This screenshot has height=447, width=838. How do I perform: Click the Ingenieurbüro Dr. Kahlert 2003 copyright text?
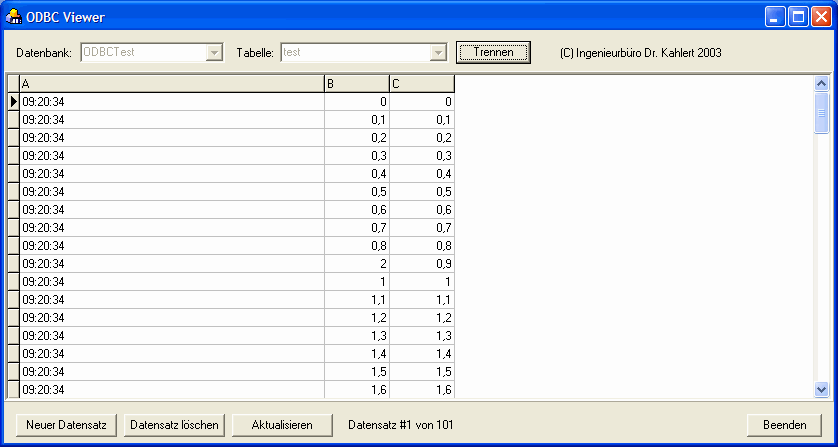click(641, 53)
